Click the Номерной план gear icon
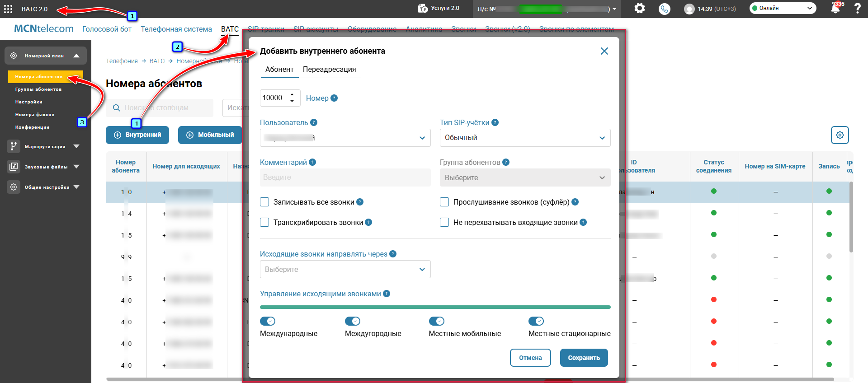Screen dimensions: 868x383 pyautogui.click(x=14, y=56)
